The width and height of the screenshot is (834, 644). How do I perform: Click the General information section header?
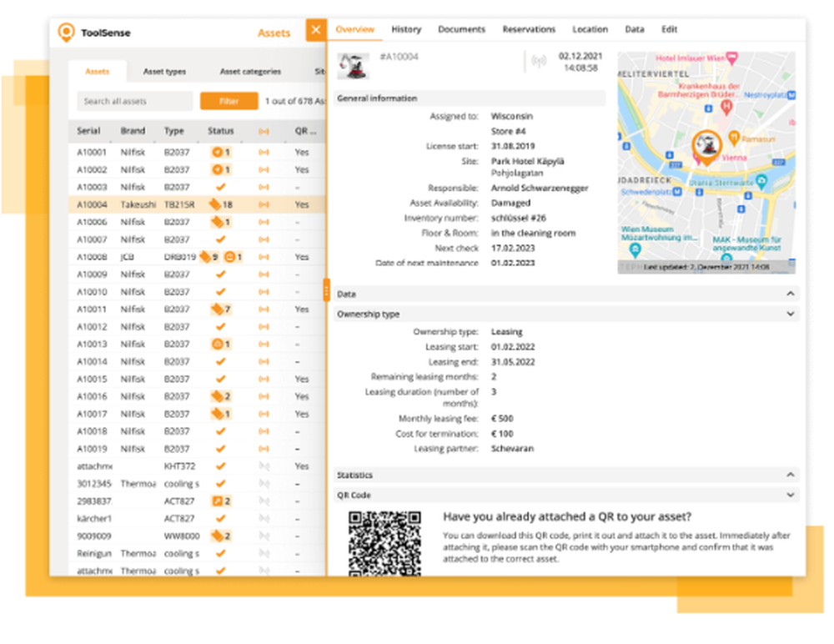pyautogui.click(x=469, y=98)
